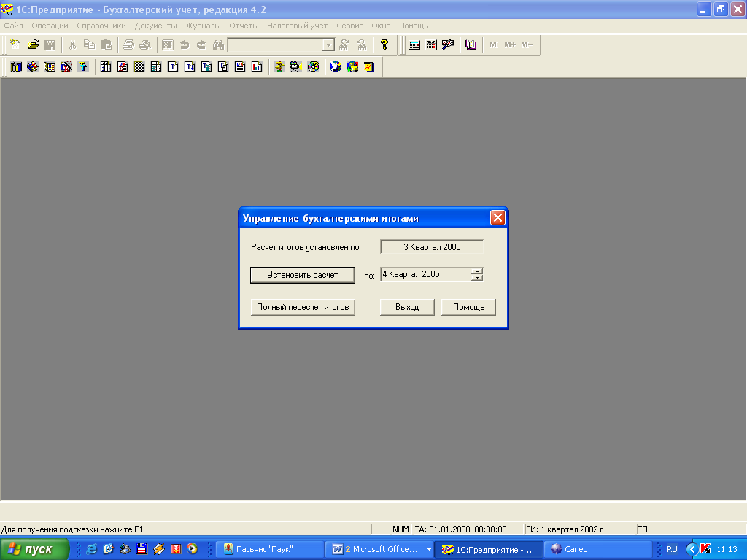Click the 3 Квартал 2005 read-only field
747x560 pixels.
(432, 247)
